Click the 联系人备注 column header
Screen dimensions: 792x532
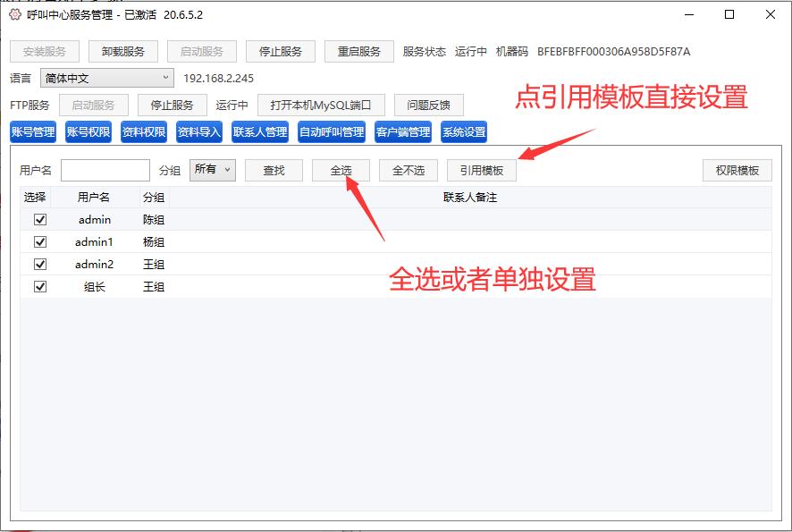[470, 197]
